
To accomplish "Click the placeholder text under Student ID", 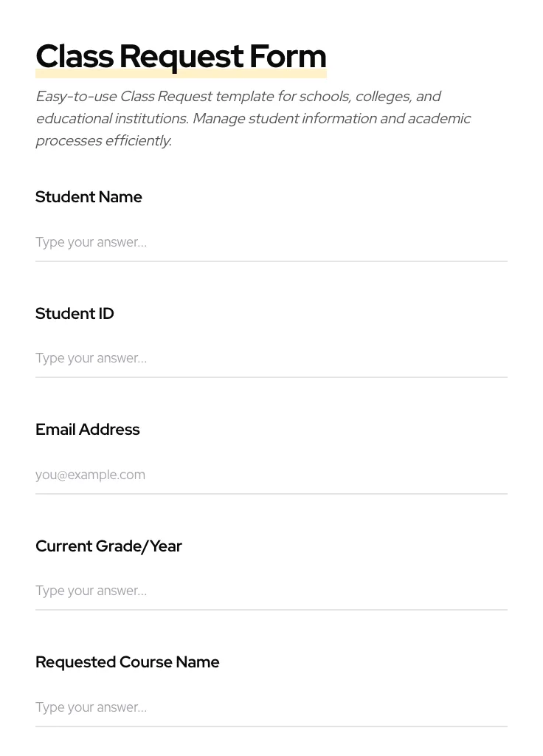I will click(91, 358).
